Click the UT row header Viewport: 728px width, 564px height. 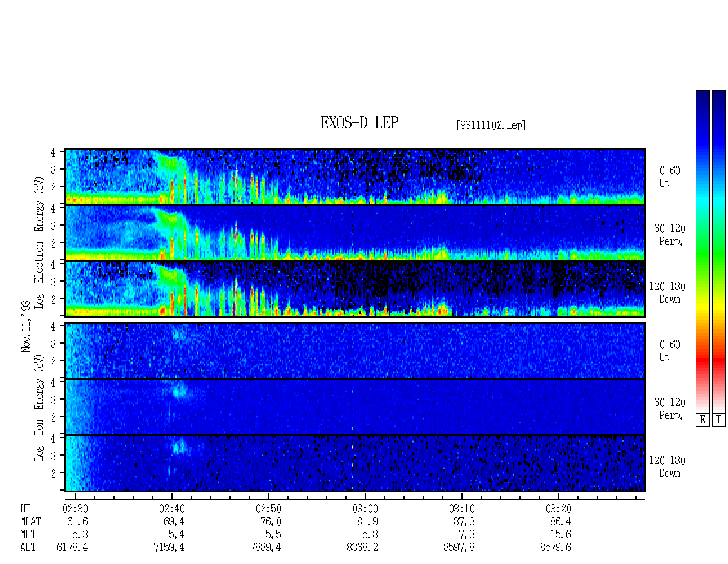[x=25, y=509]
